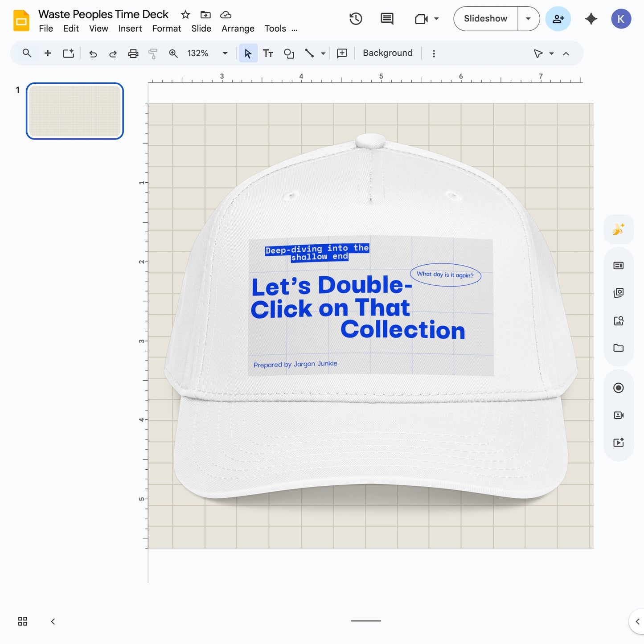Viewport: 644px width, 644px height.
Task: Open the View menu
Action: coord(98,29)
